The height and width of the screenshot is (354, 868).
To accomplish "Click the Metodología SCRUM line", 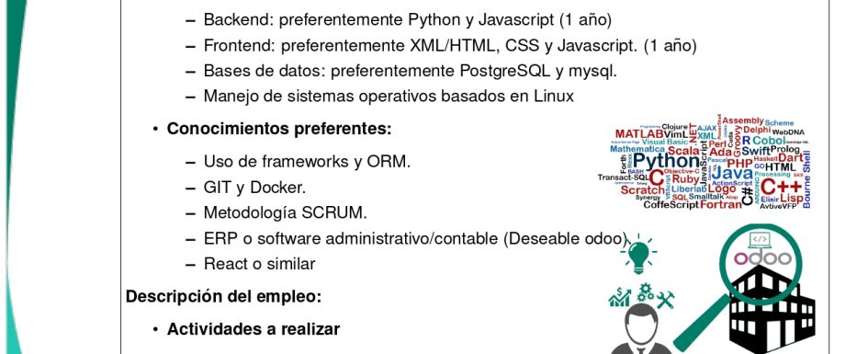I will pyautogui.click(x=285, y=212).
